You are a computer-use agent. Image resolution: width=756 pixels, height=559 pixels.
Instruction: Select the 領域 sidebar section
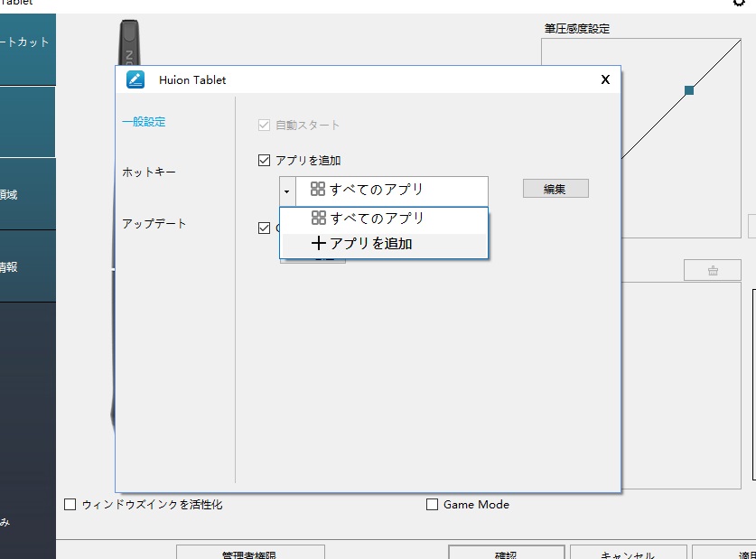pyautogui.click(x=27, y=194)
